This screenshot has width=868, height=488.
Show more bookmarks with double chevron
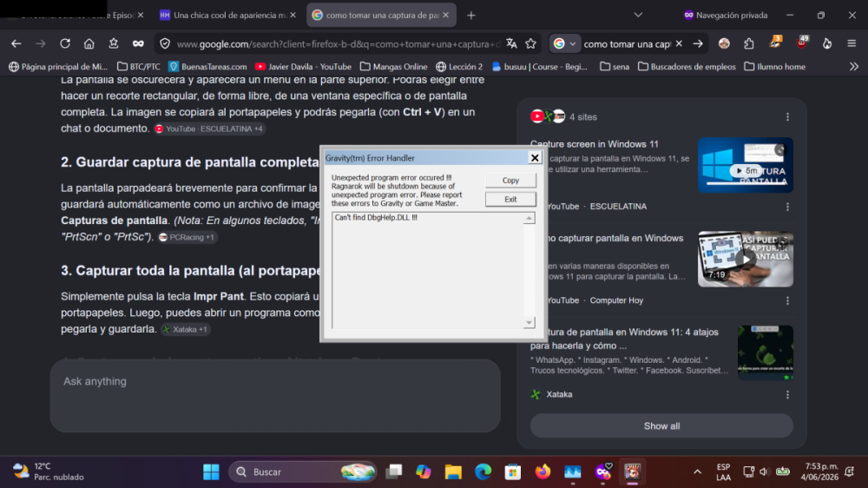point(853,67)
